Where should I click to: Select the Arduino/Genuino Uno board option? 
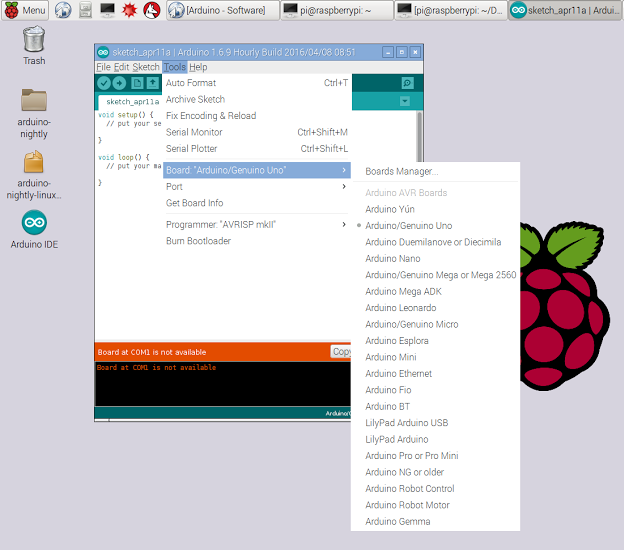tap(408, 226)
